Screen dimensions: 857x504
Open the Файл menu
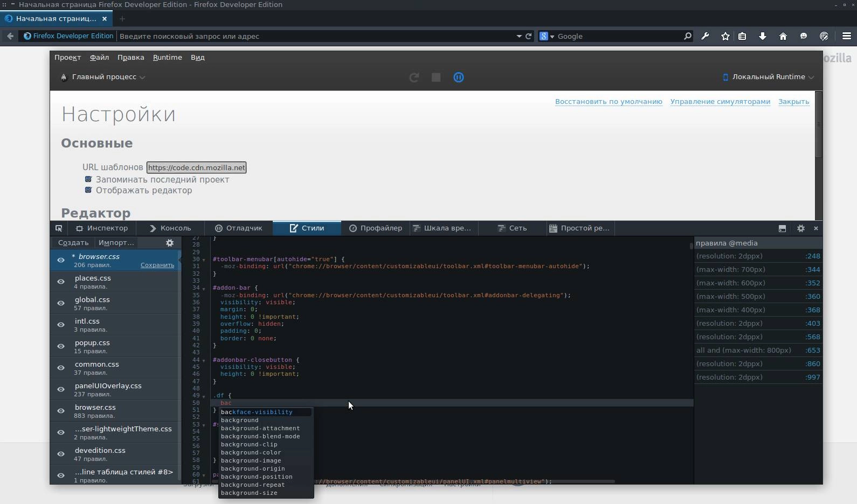click(99, 57)
